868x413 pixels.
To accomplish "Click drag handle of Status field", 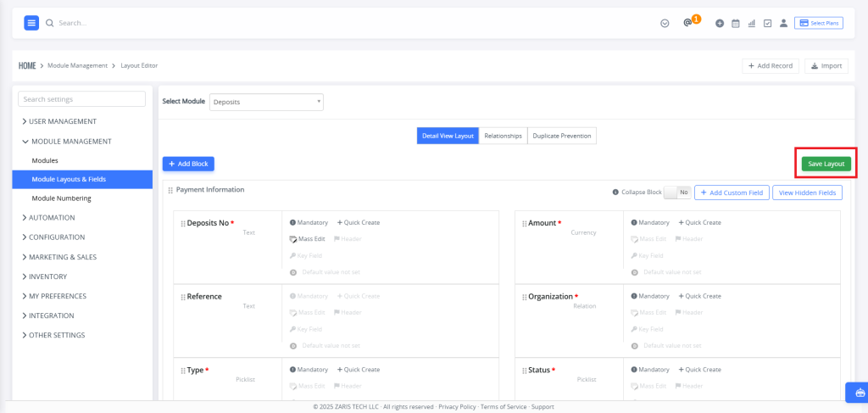I will [x=524, y=371].
